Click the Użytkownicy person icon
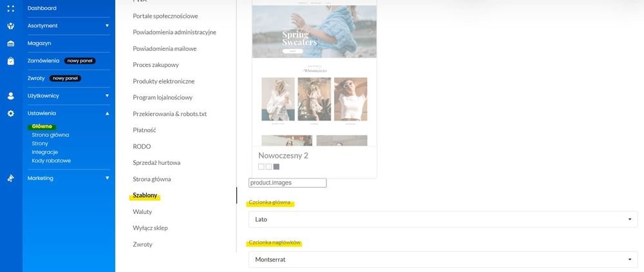The height and width of the screenshot is (272, 644). (x=11, y=96)
